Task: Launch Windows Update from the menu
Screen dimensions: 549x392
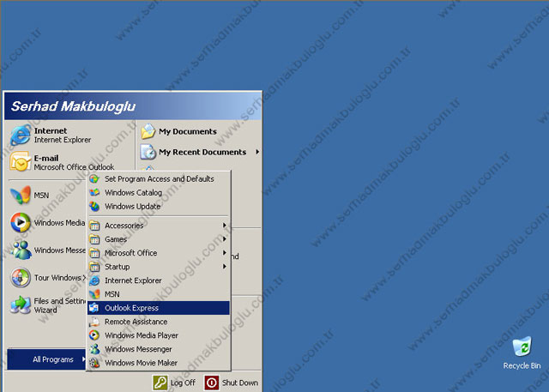Action: point(159,206)
